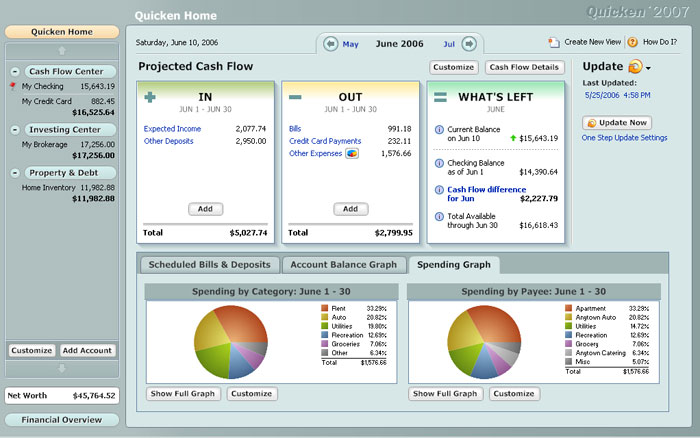The height and width of the screenshot is (438, 700).
Task: Click last updated 5/25/2006 4:58 PM link
Action: click(617, 95)
